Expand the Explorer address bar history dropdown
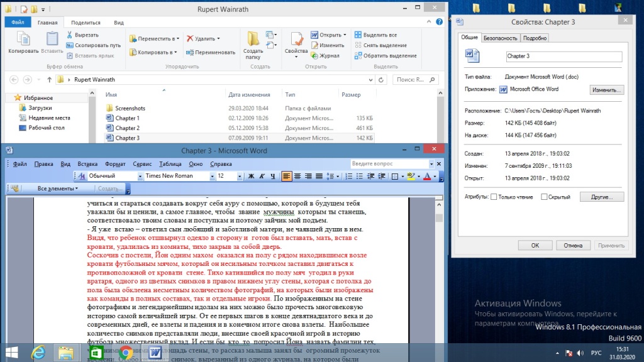Screen dimensions: 644x362 tap(370, 80)
